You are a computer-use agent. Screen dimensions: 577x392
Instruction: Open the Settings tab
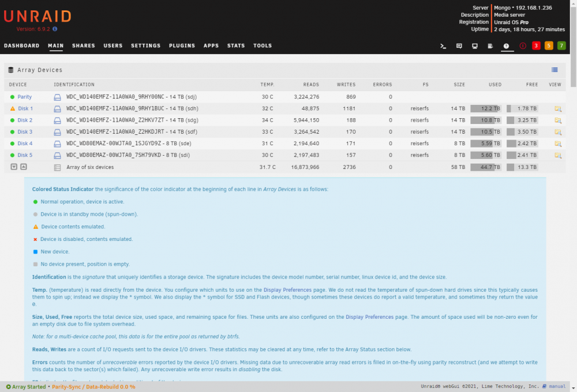(146, 46)
